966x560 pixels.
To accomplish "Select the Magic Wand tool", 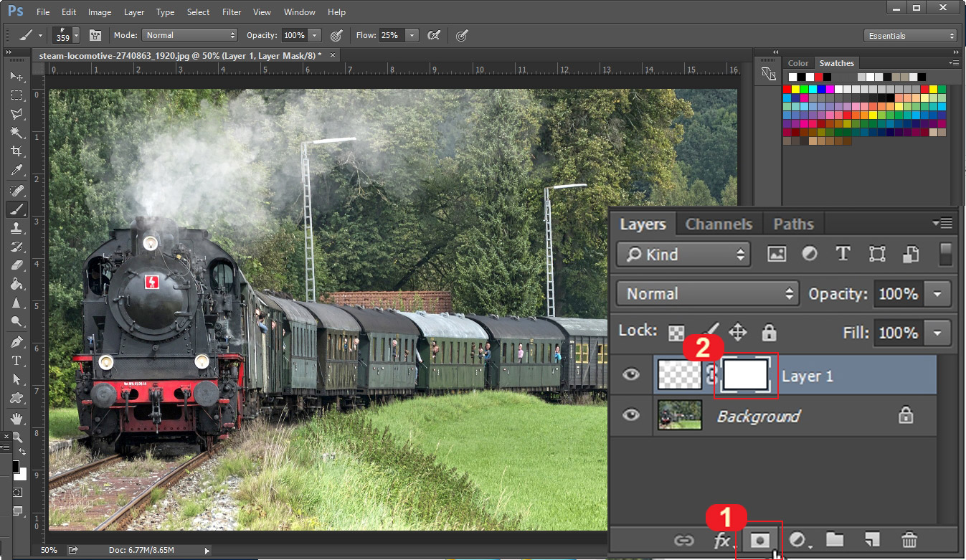I will click(x=16, y=133).
